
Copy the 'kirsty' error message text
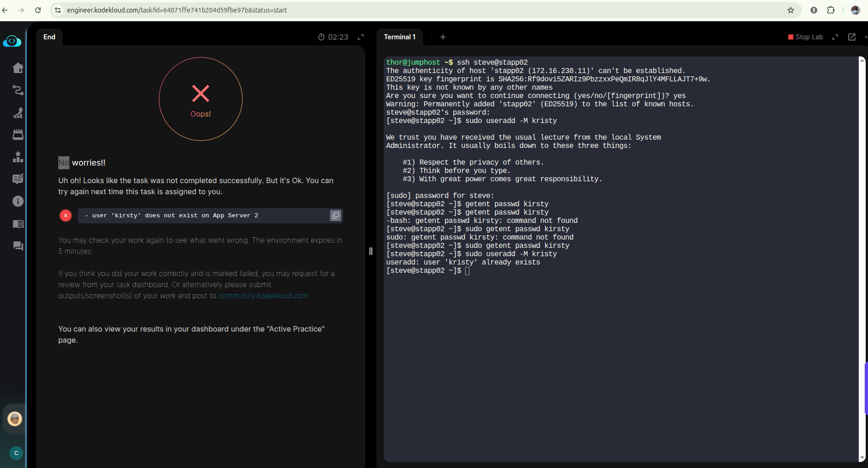335,216
